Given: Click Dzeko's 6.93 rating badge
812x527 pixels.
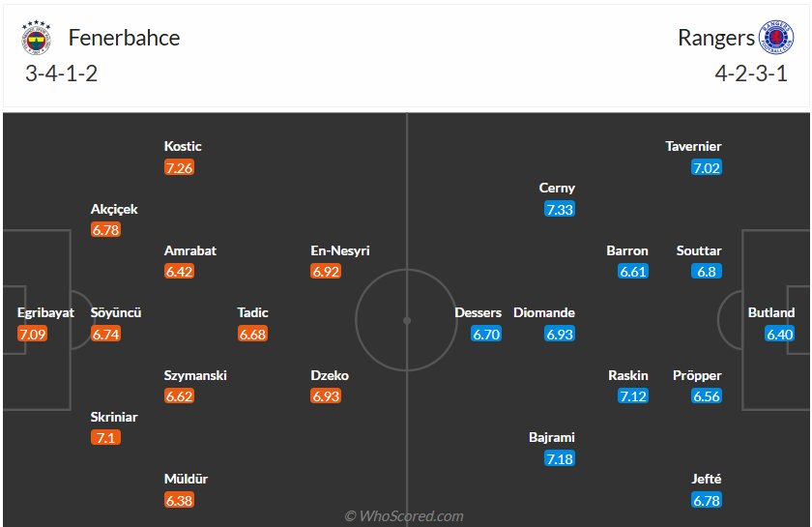Looking at the screenshot, I should point(327,395).
